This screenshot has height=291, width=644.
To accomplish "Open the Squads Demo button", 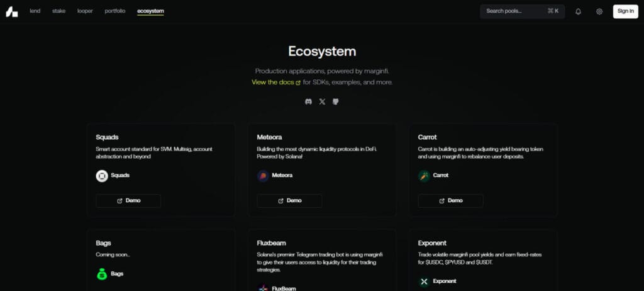I will [x=128, y=201].
